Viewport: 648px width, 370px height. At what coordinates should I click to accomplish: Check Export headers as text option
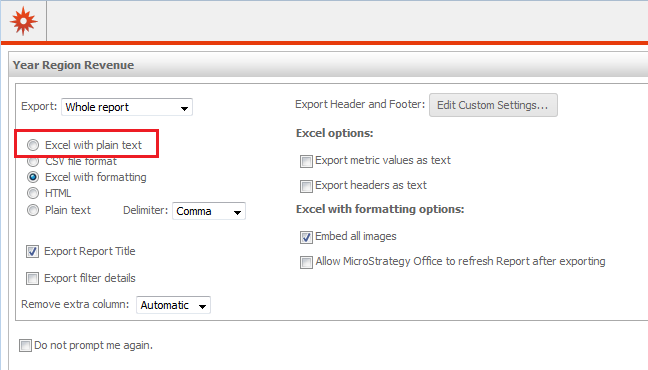point(306,186)
